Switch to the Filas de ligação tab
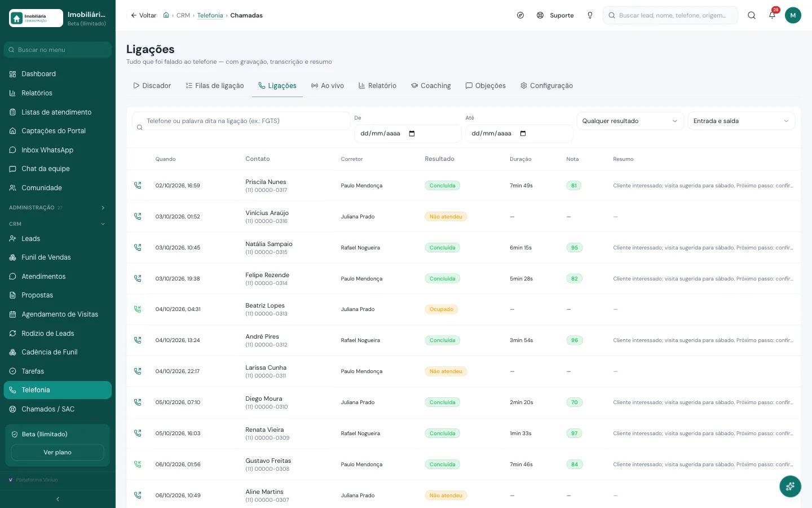This screenshot has height=508, width=812. [215, 86]
